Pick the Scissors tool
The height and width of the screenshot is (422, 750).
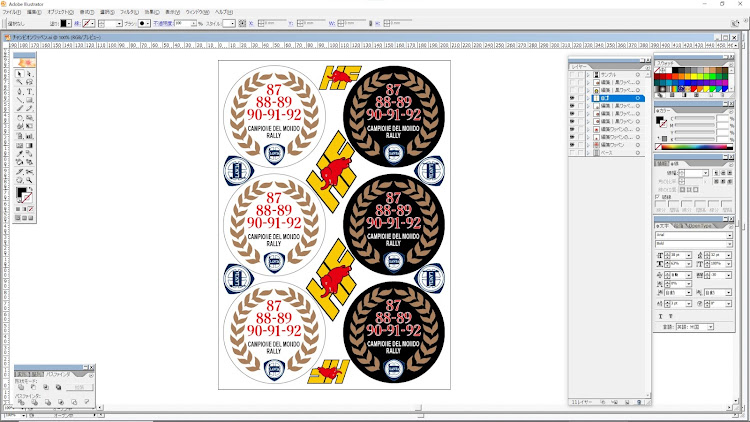click(x=29, y=172)
